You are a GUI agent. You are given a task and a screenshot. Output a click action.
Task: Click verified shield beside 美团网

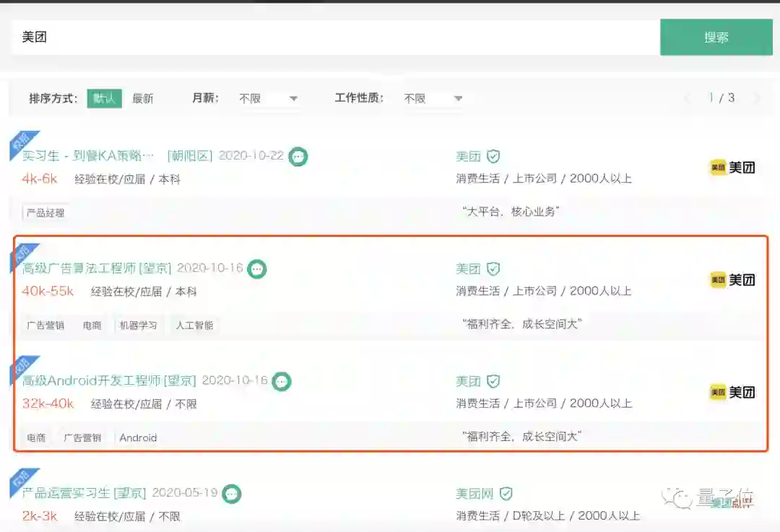click(x=506, y=494)
